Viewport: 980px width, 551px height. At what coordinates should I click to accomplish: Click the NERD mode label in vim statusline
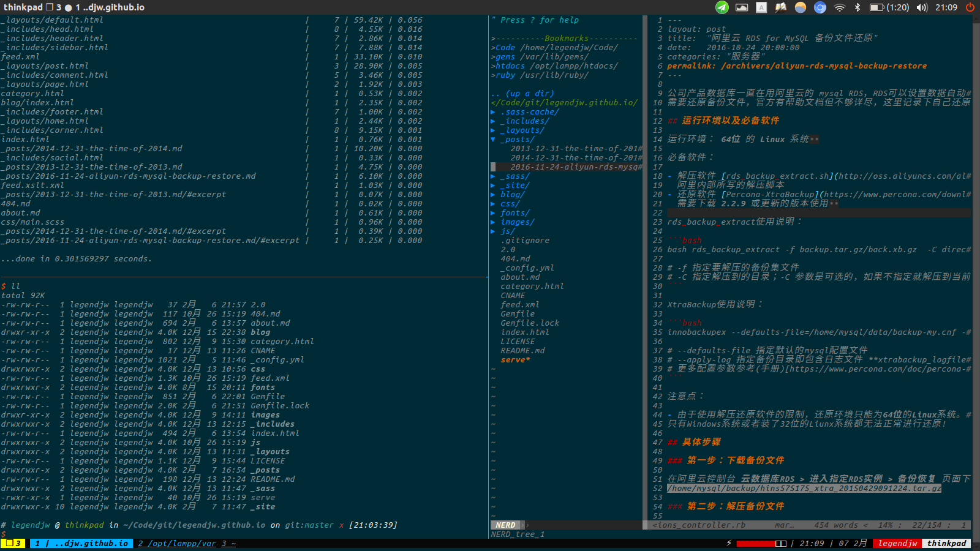click(505, 525)
